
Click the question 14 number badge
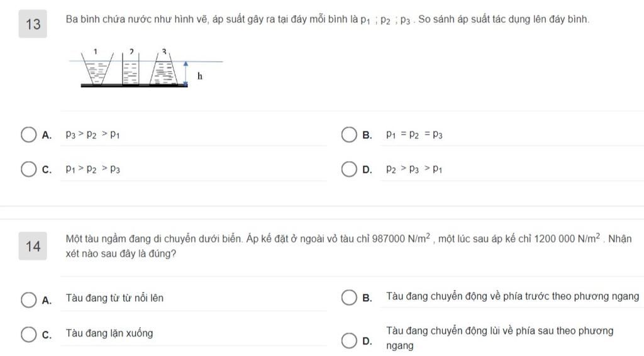(33, 246)
